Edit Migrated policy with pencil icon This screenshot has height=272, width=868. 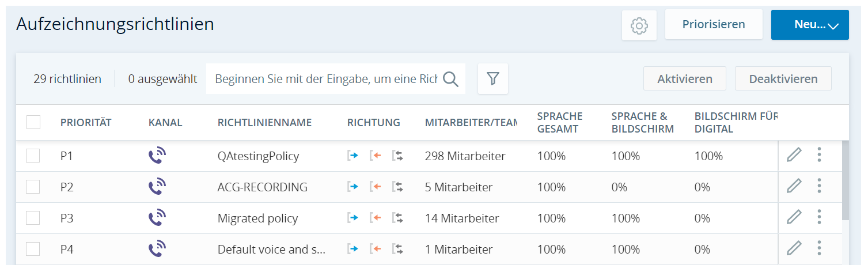coord(794,217)
